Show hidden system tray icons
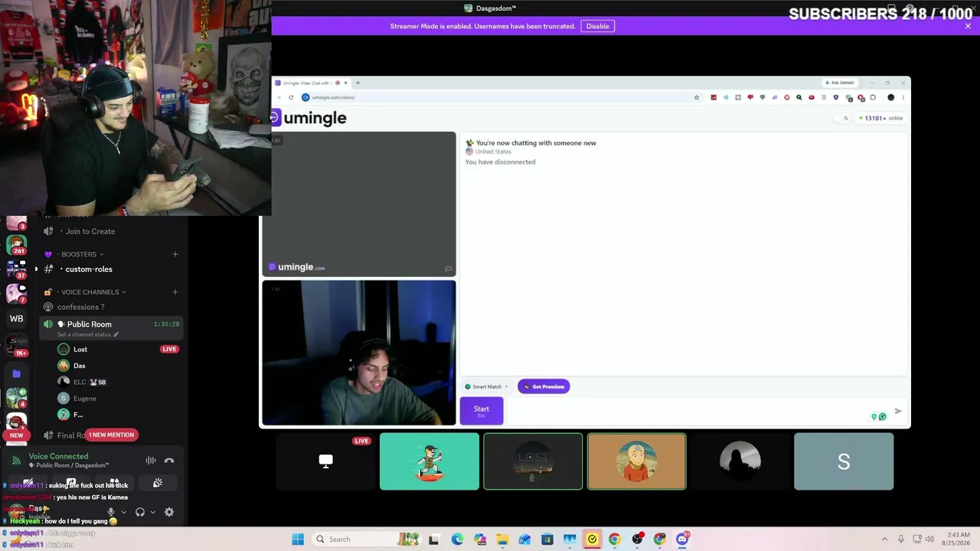The width and height of the screenshot is (980, 551). [884, 539]
